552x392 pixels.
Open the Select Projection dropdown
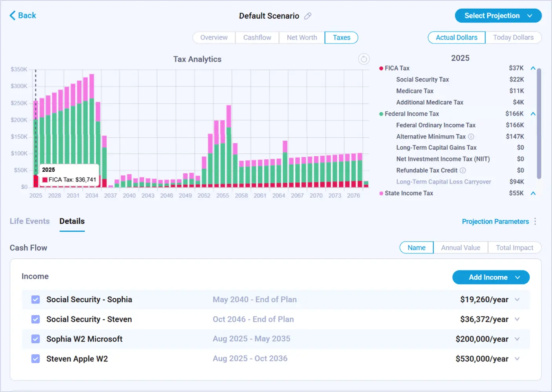pyautogui.click(x=498, y=16)
